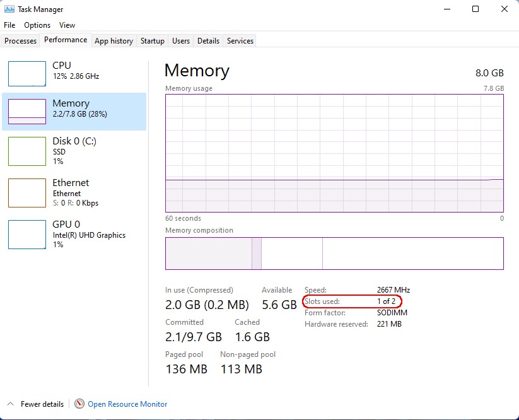Image resolution: width=519 pixels, height=420 pixels.
Task: Switch to the Details tab
Action: (208, 41)
